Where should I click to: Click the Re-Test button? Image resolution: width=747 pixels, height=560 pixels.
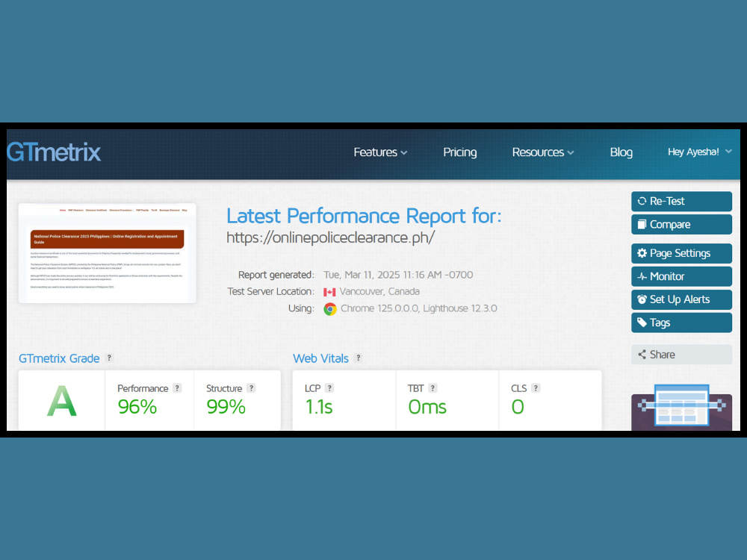coord(681,202)
